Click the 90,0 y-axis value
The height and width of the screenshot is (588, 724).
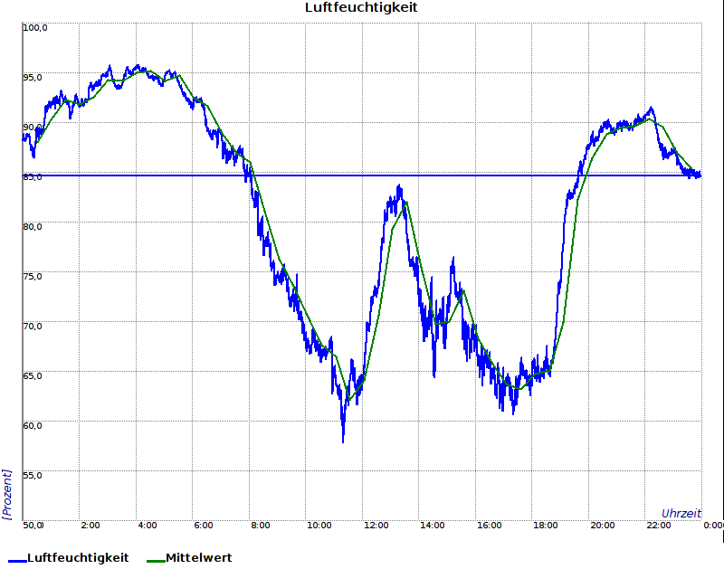(33, 128)
